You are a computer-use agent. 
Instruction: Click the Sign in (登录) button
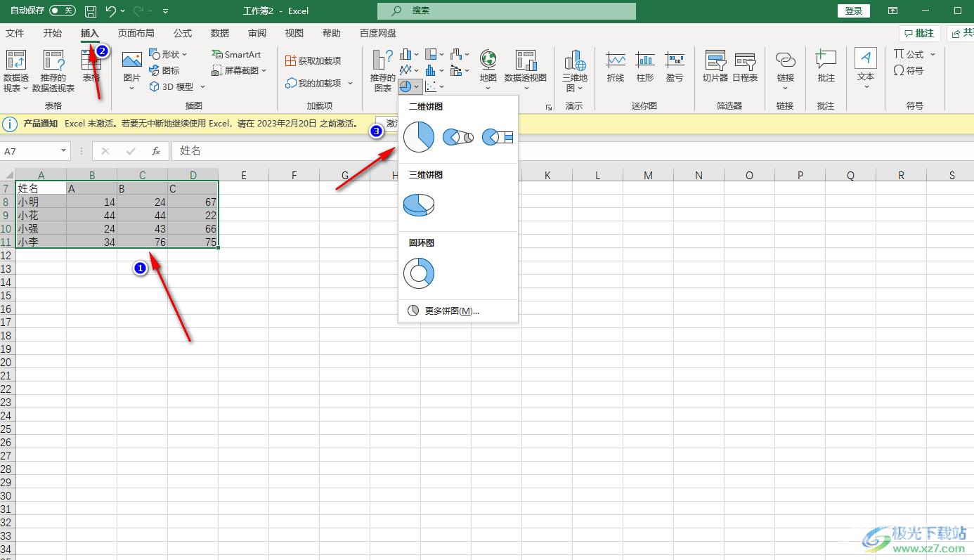point(854,11)
